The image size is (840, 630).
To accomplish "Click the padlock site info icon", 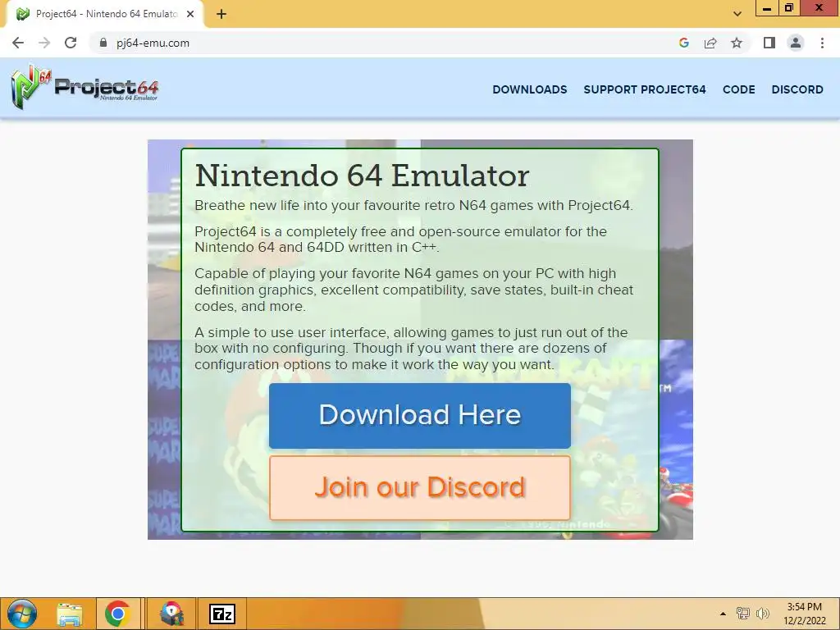I will click(103, 43).
